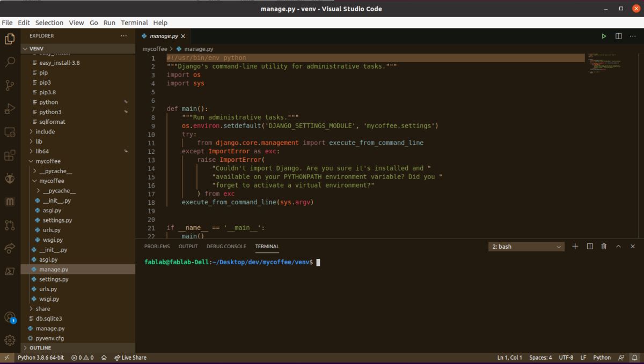The width and height of the screenshot is (644, 364).
Task: Select Python 3.8.6 64-bit interpreter in status bar
Action: (41, 358)
